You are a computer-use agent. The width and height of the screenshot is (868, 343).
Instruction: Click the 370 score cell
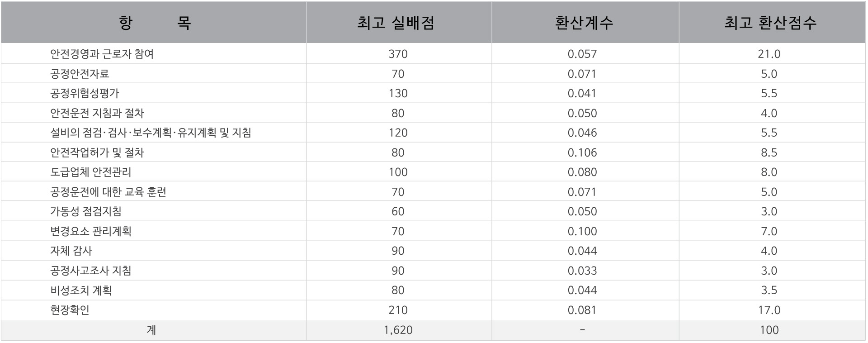(398, 54)
